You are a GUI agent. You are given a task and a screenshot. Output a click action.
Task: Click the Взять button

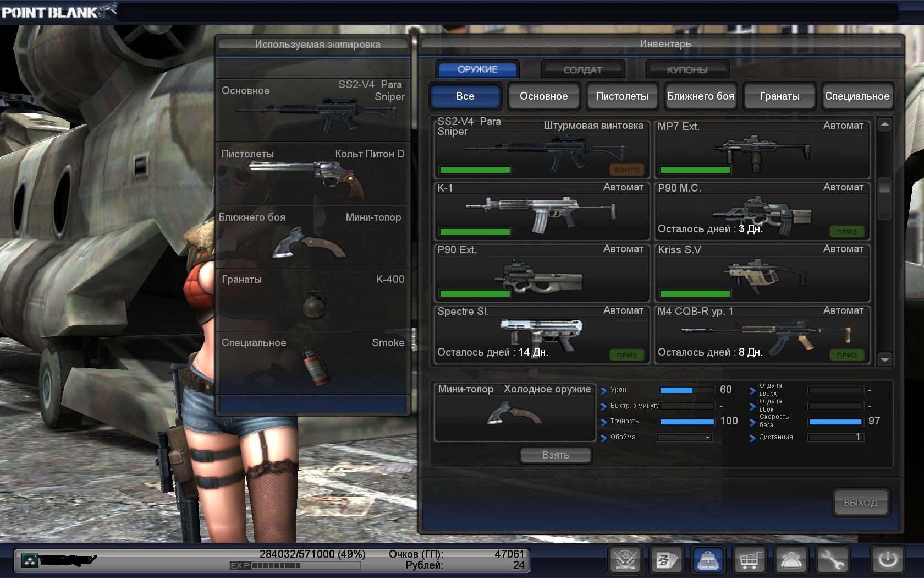555,455
